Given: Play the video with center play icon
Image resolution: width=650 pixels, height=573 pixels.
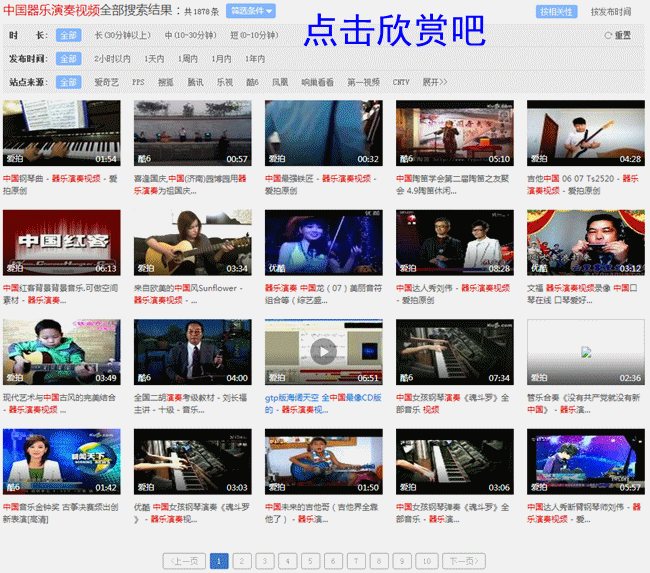Looking at the screenshot, I should pos(322,352).
